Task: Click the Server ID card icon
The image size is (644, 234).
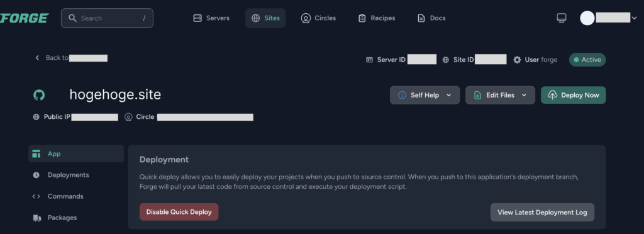Action: 370,60
